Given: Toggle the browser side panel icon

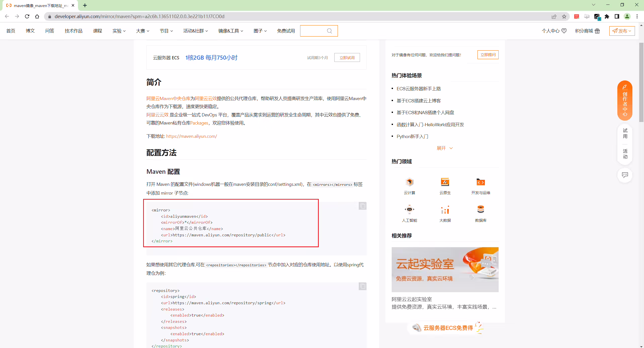Looking at the screenshot, I should click(x=617, y=16).
